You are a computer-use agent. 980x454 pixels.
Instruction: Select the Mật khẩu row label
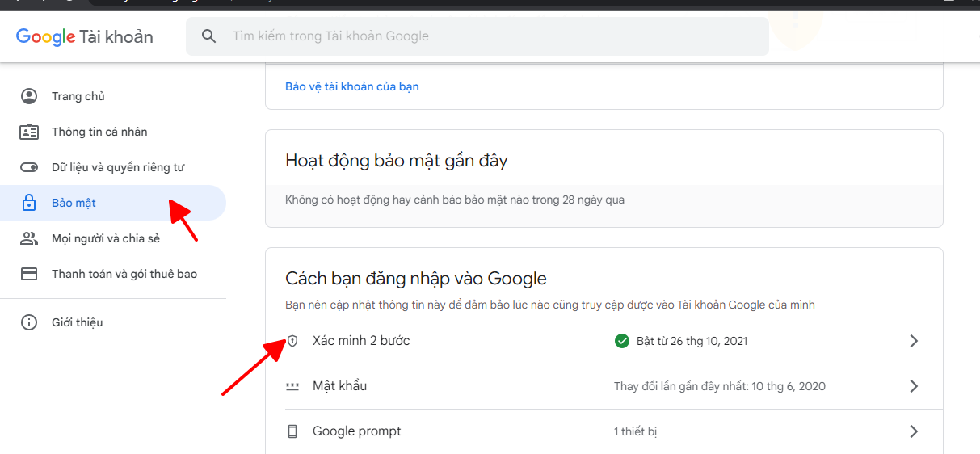click(339, 386)
